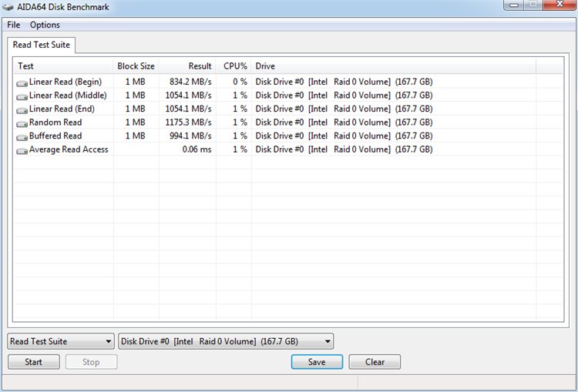Image resolution: width=578 pixels, height=392 pixels.
Task: Click the Clear button
Action: (x=375, y=362)
